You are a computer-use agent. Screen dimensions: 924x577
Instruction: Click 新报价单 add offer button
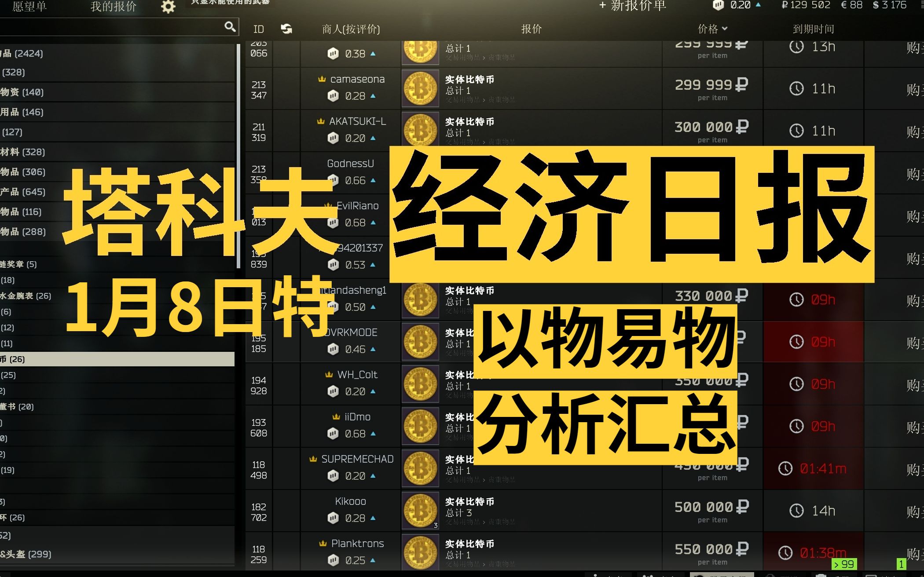tap(633, 6)
